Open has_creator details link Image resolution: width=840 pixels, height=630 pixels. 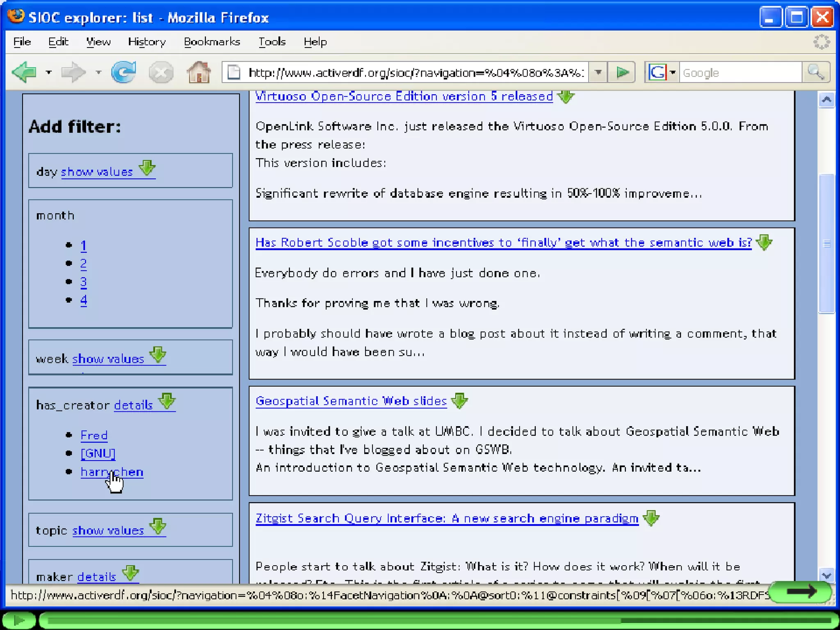point(133,405)
